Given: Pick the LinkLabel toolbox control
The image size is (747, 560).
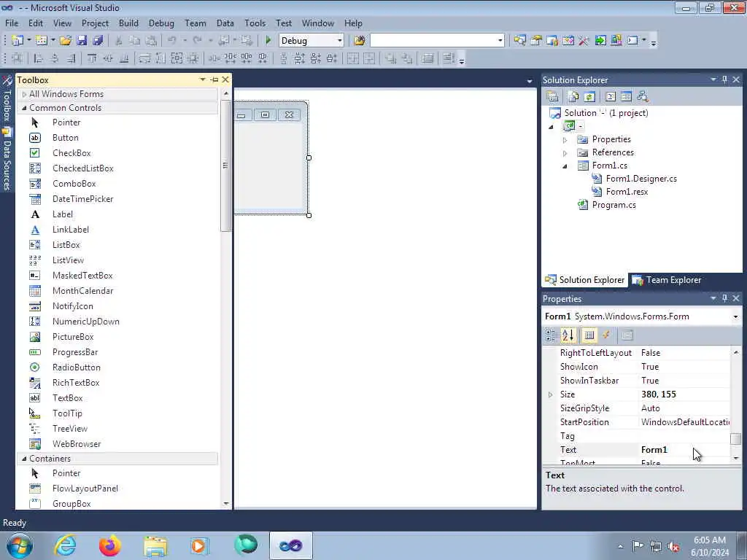Looking at the screenshot, I should coord(71,230).
